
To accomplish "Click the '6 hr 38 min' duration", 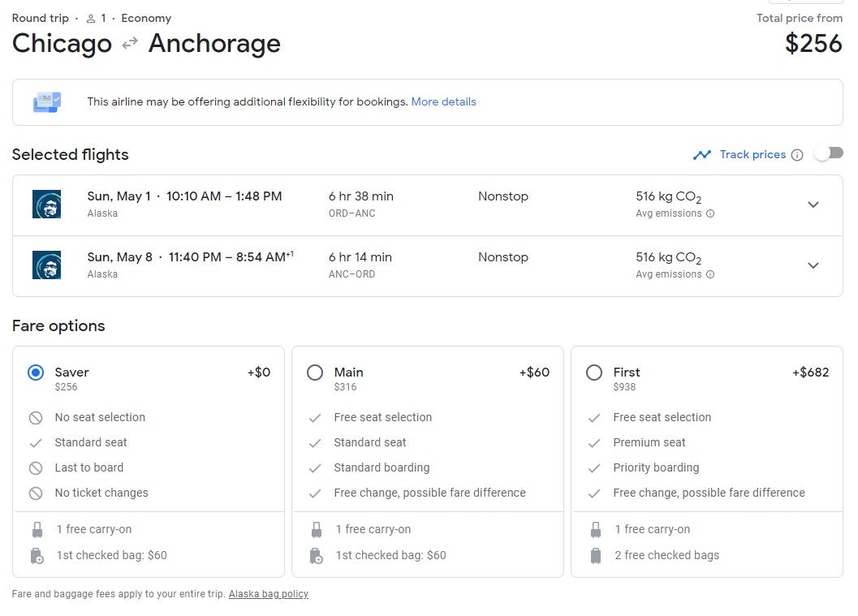I will (360, 196).
